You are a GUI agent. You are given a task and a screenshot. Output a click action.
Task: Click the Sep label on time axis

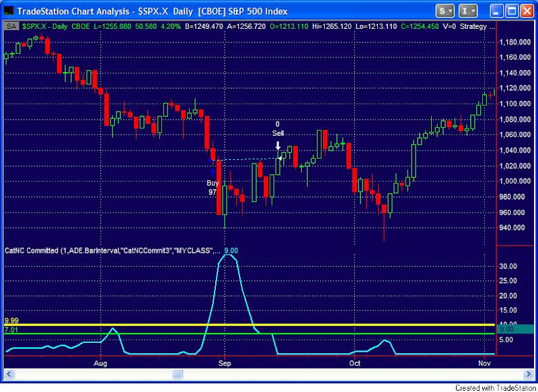click(x=225, y=363)
